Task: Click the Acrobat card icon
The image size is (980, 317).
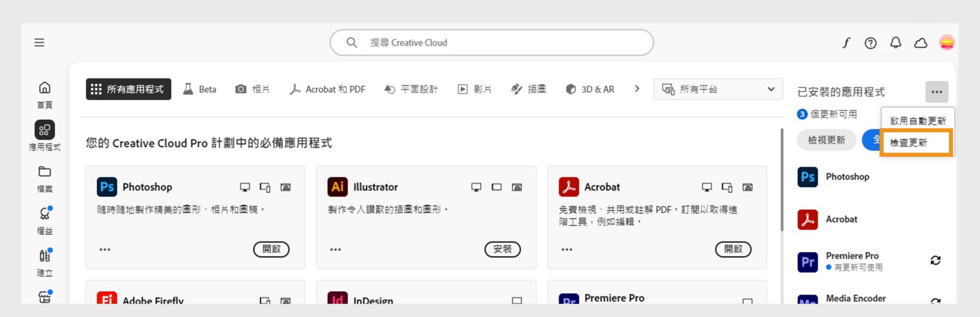Action: [569, 187]
